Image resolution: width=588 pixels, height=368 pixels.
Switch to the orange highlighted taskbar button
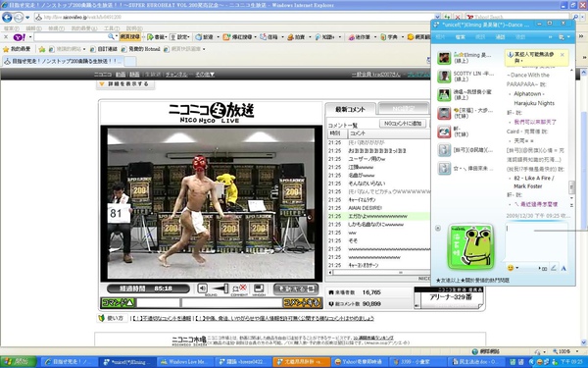[302, 362]
